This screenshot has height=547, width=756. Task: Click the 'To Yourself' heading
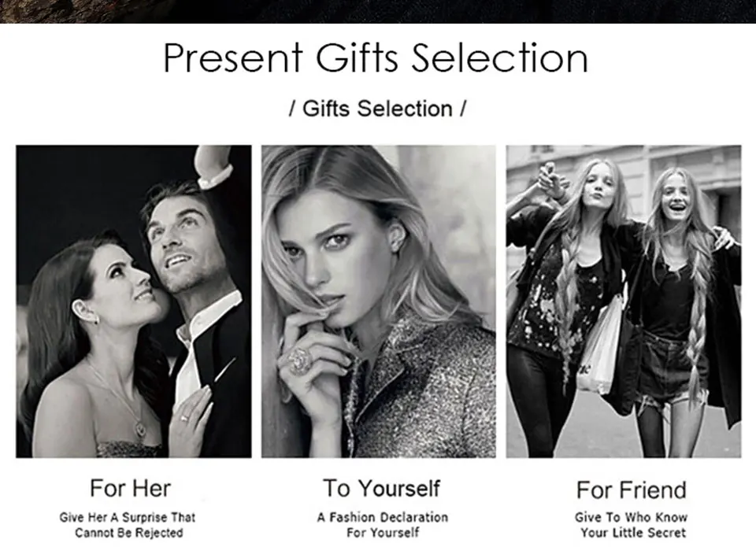coord(381,488)
